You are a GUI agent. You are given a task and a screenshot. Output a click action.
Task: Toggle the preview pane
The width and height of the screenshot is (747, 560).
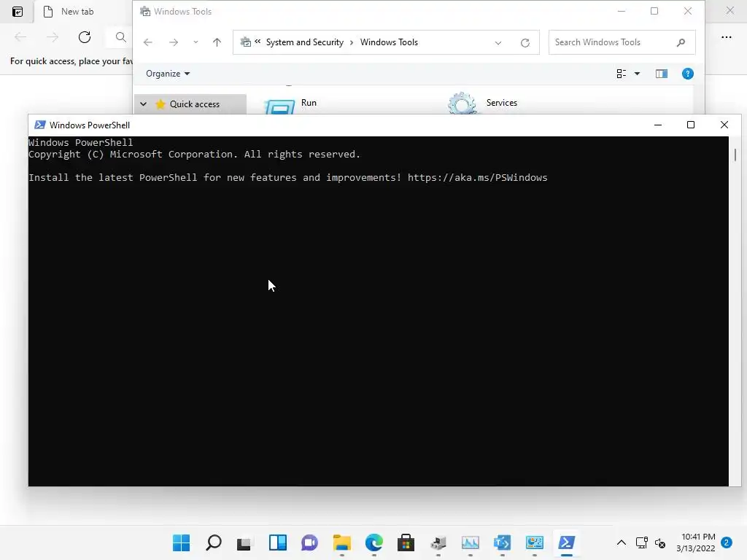(661, 74)
